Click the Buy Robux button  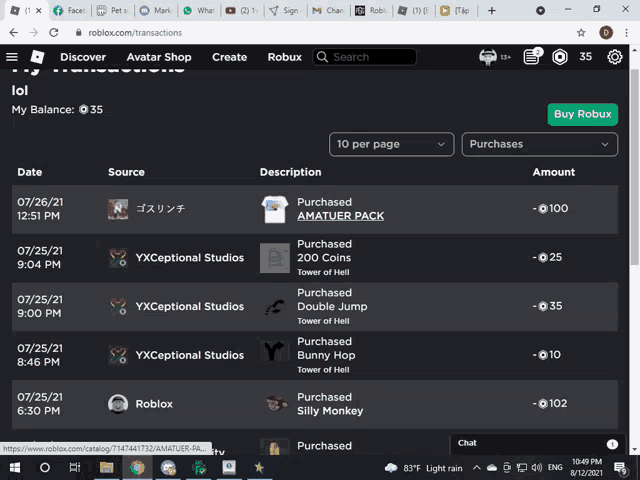tap(582, 114)
